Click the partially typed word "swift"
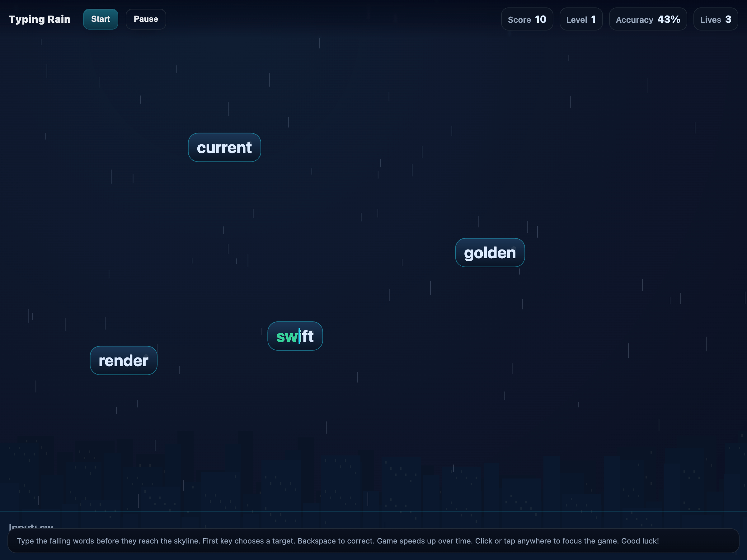Image resolution: width=747 pixels, height=560 pixels. pyautogui.click(x=295, y=336)
